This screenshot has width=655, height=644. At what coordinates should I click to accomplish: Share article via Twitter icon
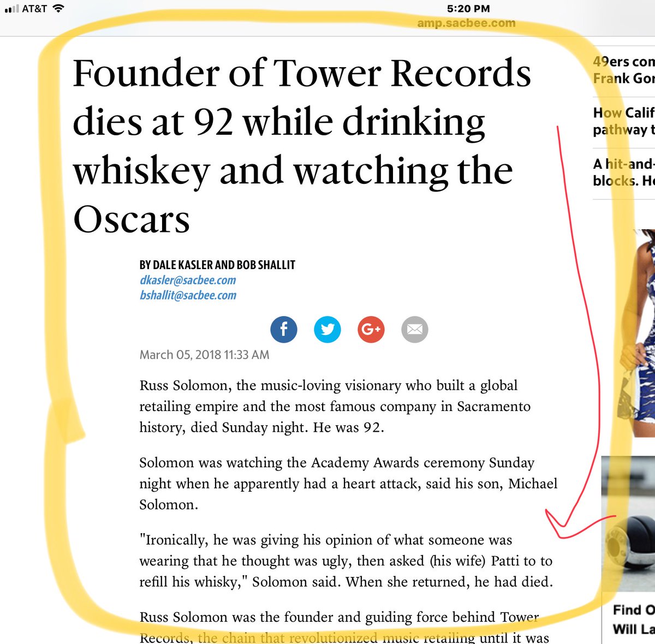point(327,330)
